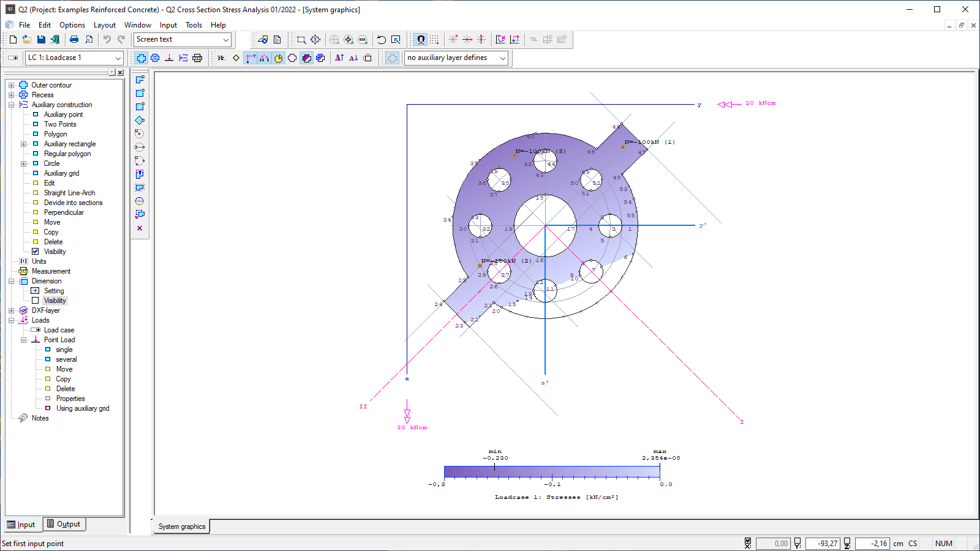Open the Edit menu
Image resolution: width=980 pixels, height=551 pixels.
(45, 25)
